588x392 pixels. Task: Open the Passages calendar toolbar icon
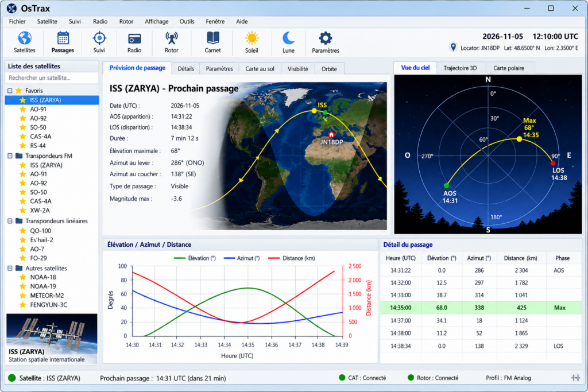[x=63, y=38]
